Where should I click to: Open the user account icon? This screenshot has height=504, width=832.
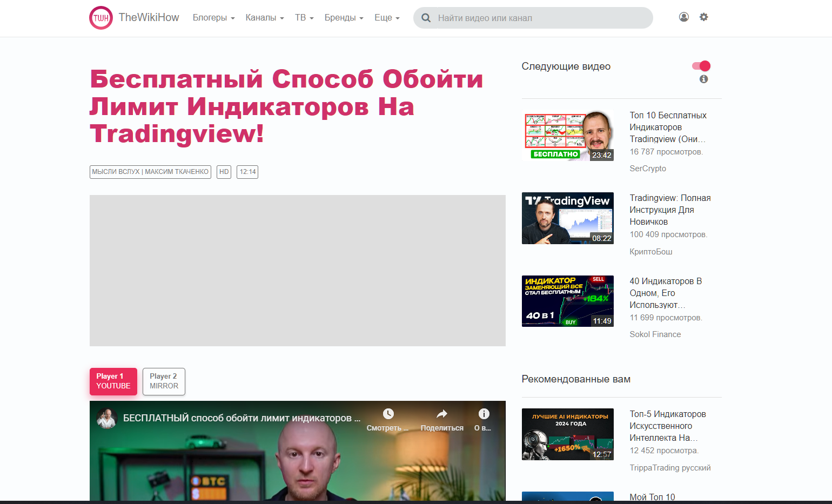[x=683, y=17]
